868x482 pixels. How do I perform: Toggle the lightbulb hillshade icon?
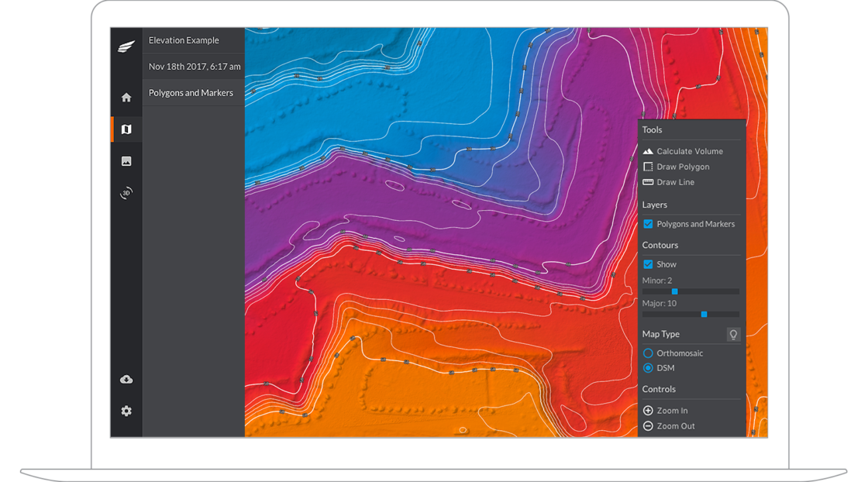click(733, 335)
